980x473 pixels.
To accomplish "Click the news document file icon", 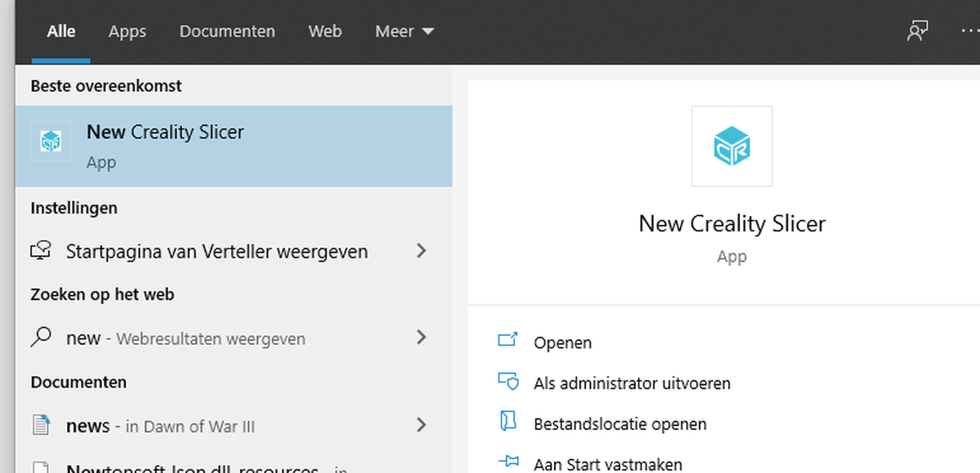I will tap(41, 425).
